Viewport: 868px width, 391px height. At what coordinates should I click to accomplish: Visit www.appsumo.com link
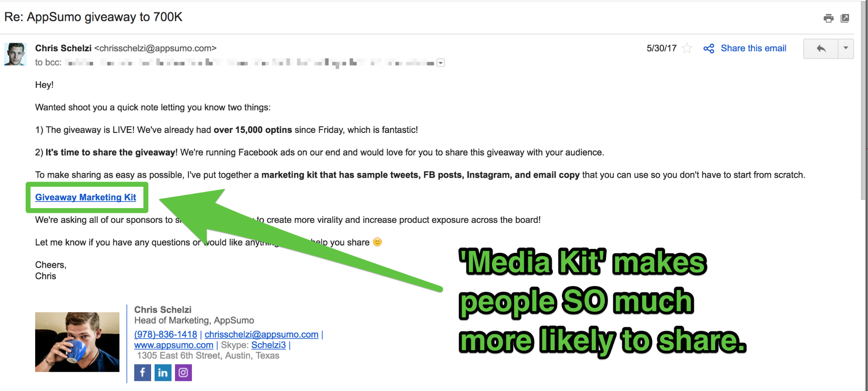(x=174, y=345)
